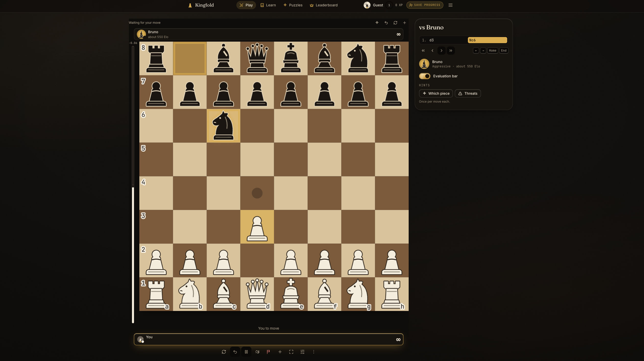
Task: Request the Which piece hint
Action: (x=436, y=93)
